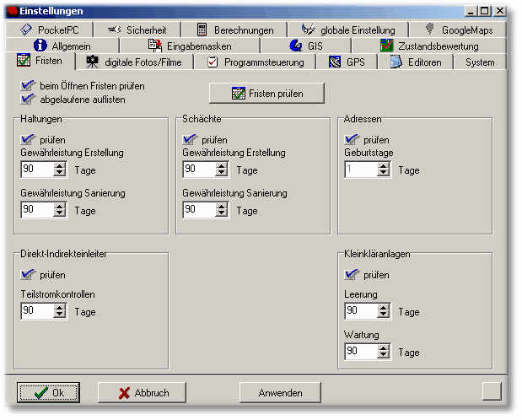The image size is (522, 420).
Task: Click the GIS globe icon
Action: tap(295, 46)
